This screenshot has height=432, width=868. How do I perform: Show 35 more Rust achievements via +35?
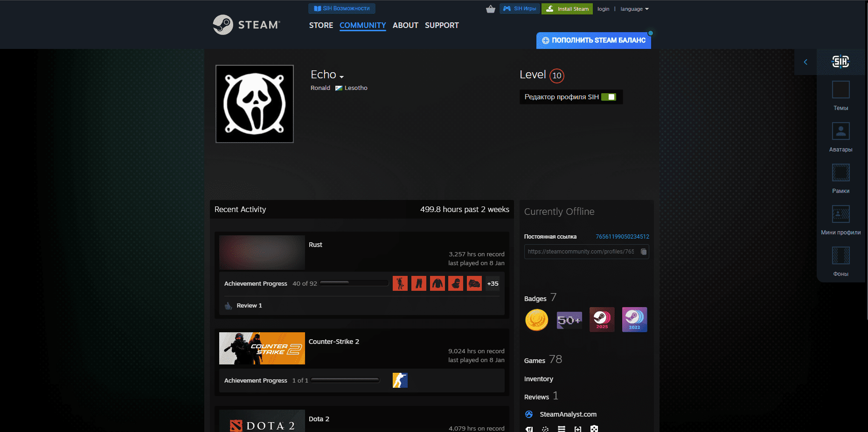tap(492, 283)
